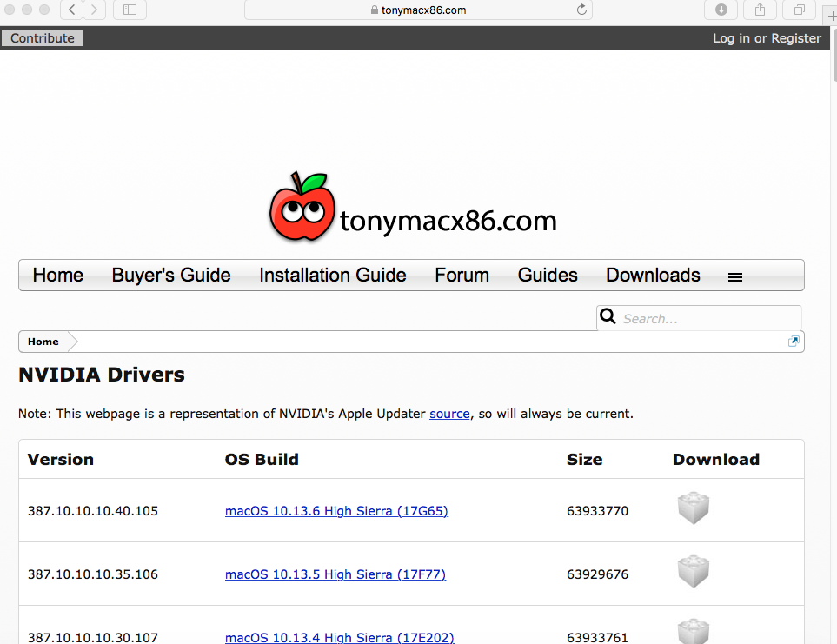Download driver 387.10.10.10.35.106 package icon
The image size is (837, 644).
click(x=694, y=572)
